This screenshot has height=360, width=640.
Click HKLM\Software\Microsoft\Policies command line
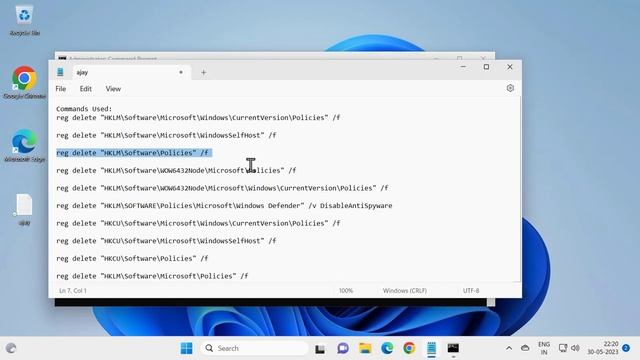tap(152, 276)
